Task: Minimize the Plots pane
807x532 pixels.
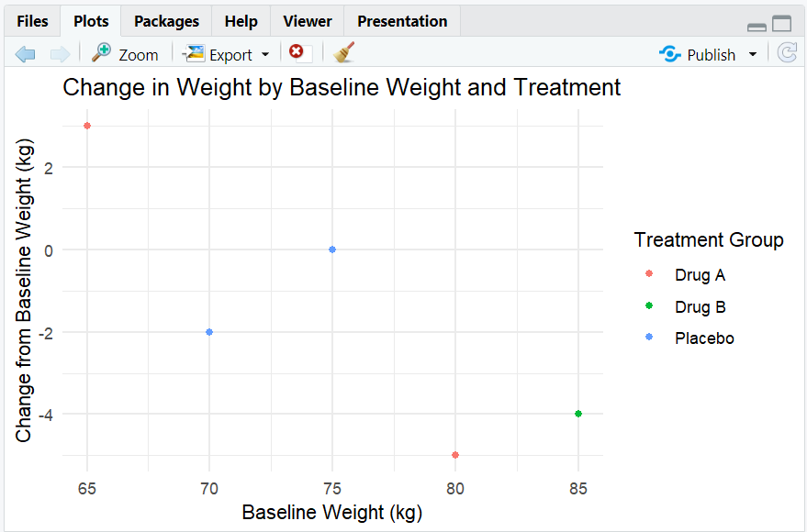Action: 757,27
